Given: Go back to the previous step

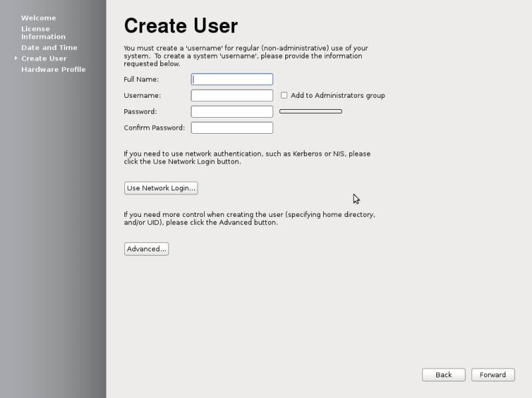Looking at the screenshot, I should [x=444, y=375].
